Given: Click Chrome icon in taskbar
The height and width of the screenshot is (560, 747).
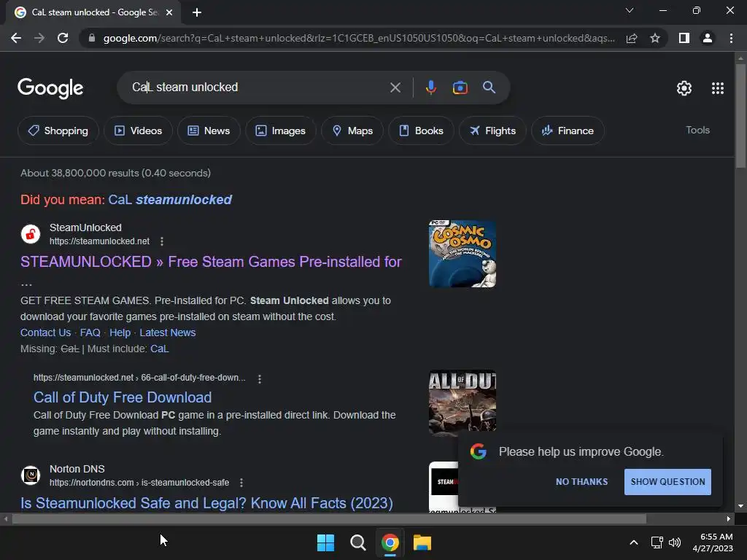Looking at the screenshot, I should coord(390,542).
